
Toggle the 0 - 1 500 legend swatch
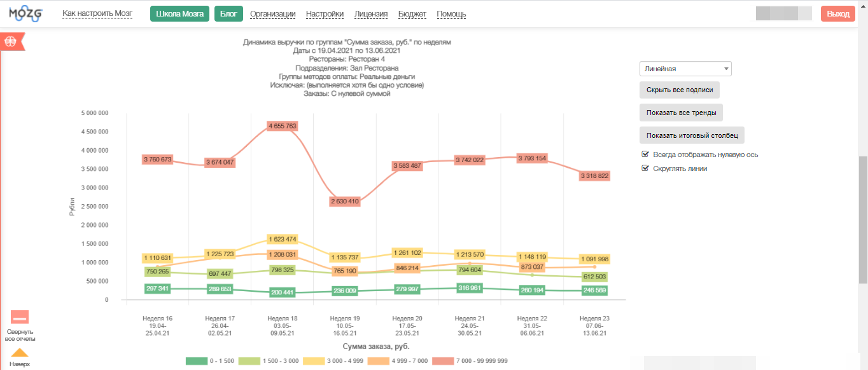pyautogui.click(x=197, y=361)
